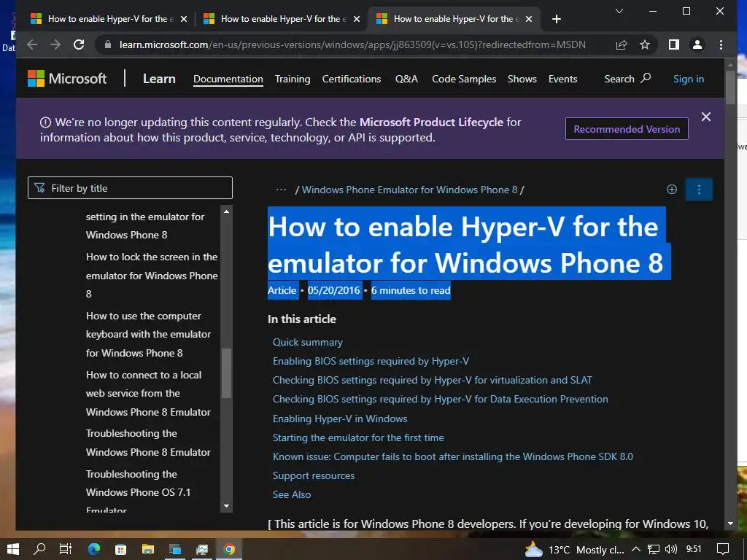Open the article's more actions button
Image resolution: width=747 pixels, height=560 pixels.
tap(699, 190)
